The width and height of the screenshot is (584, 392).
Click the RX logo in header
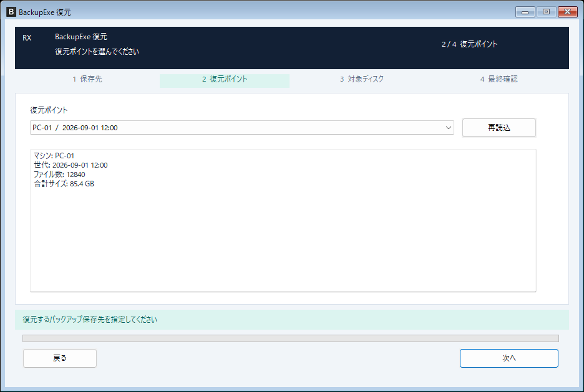[27, 38]
